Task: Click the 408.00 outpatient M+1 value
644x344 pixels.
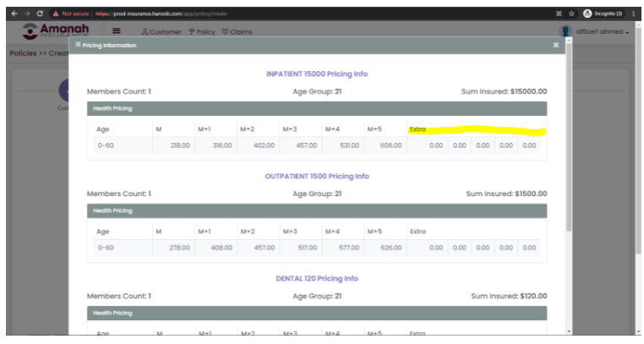Action: coord(221,248)
